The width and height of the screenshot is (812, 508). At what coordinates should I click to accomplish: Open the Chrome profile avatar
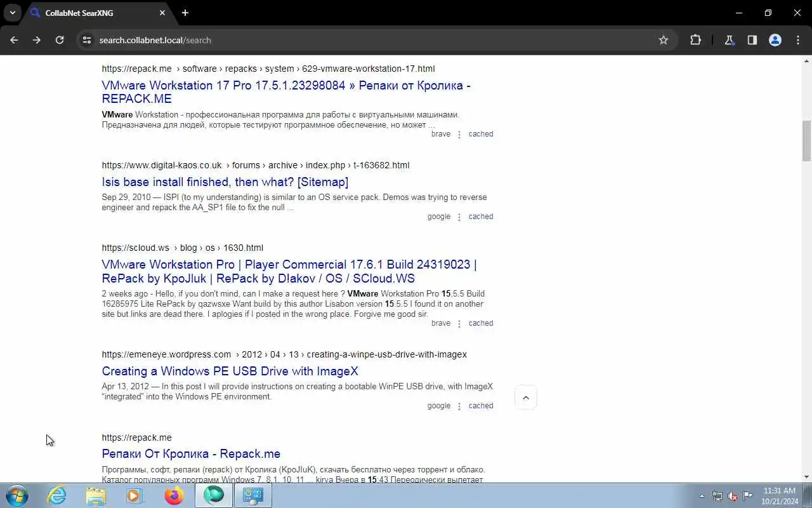775,40
